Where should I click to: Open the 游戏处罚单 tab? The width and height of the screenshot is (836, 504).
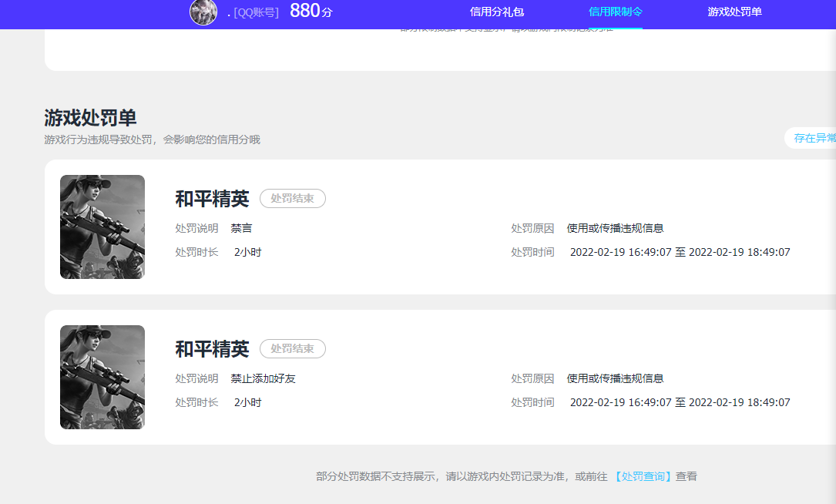[x=734, y=12]
